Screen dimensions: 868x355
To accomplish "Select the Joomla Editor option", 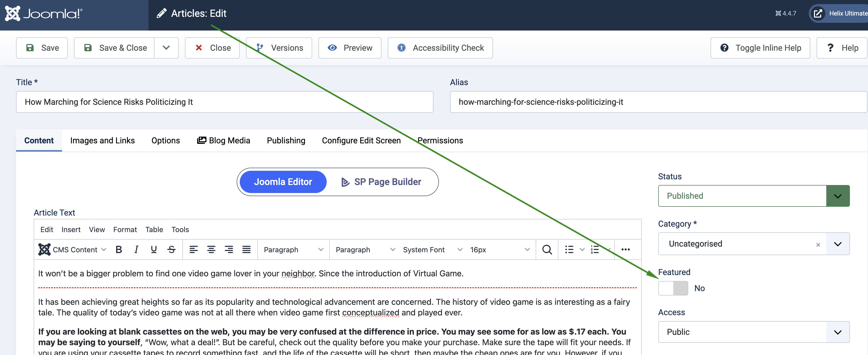I will click(283, 182).
